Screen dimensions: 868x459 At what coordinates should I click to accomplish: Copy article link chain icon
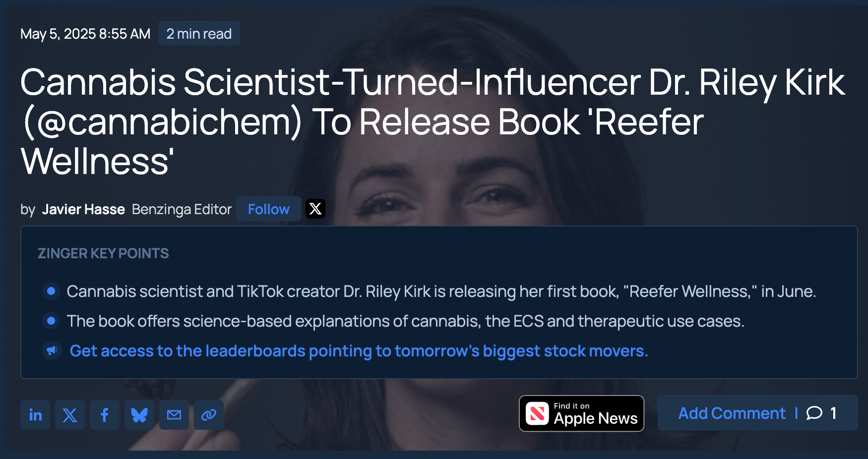click(x=209, y=415)
